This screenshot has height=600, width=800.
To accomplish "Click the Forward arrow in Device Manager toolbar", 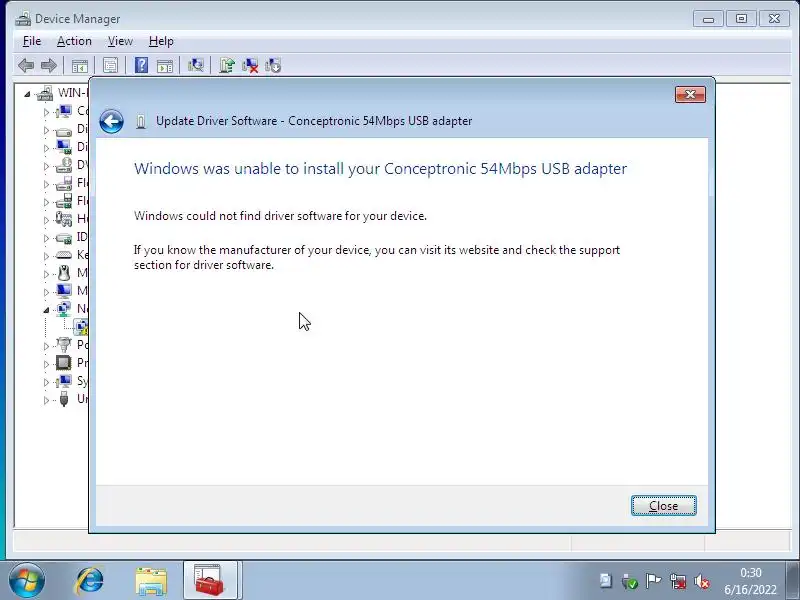I will (x=49, y=65).
